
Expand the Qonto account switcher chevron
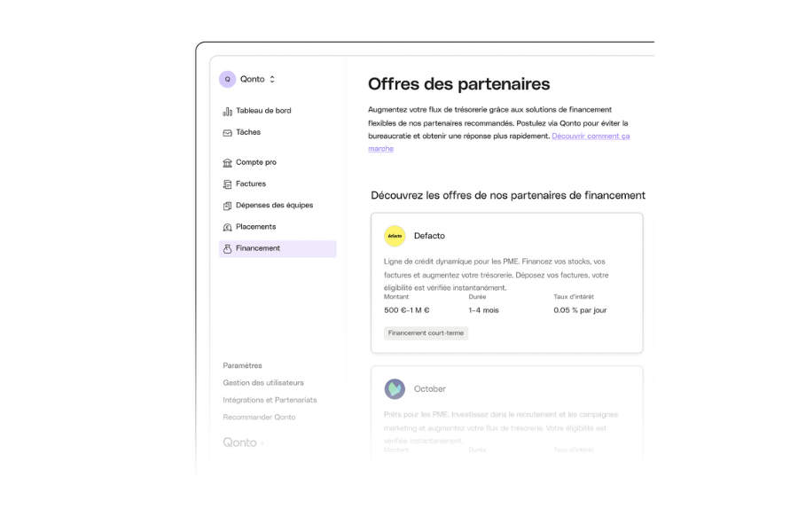pyautogui.click(x=272, y=79)
